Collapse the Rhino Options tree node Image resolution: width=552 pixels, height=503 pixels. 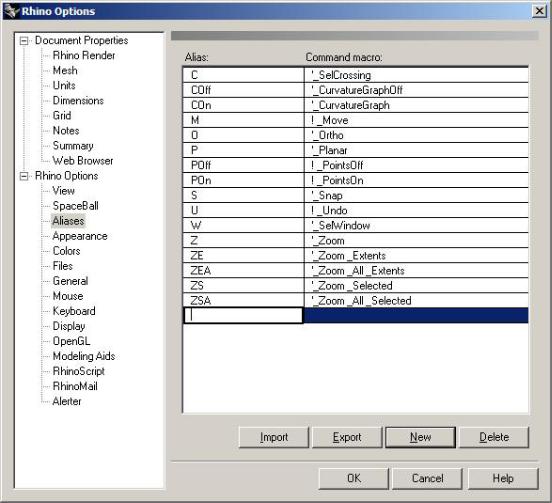pos(24,176)
